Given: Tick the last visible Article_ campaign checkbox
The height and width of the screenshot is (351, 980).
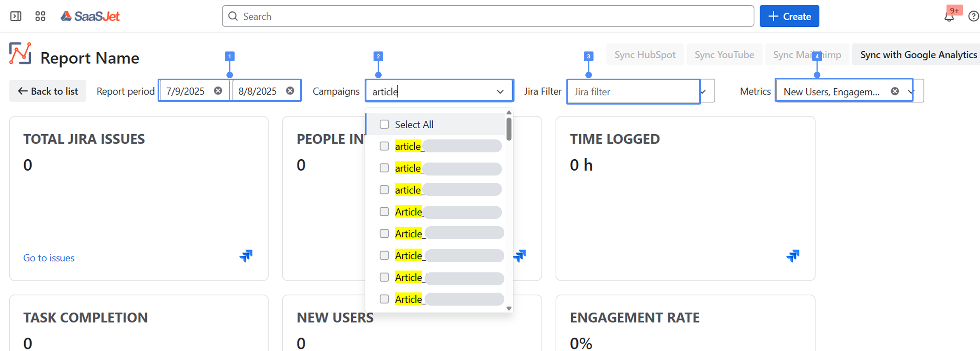Looking at the screenshot, I should (384, 299).
